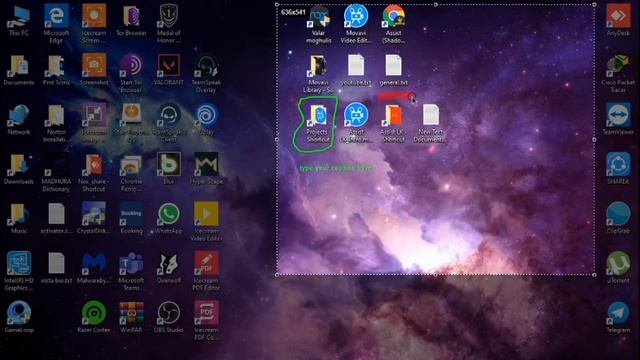Screen dimensions: 640x360
Task: Select the general.txt file
Action: pos(393,70)
